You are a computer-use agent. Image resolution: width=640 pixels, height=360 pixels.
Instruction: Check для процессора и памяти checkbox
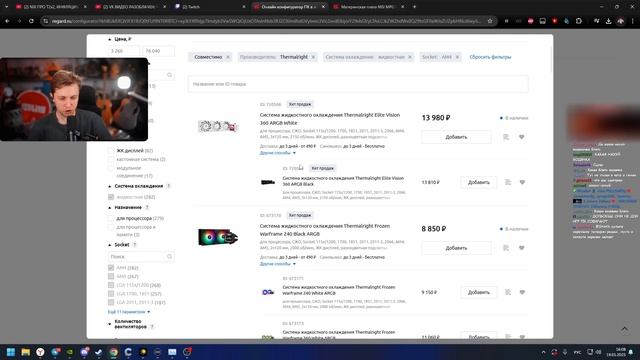pos(111,227)
